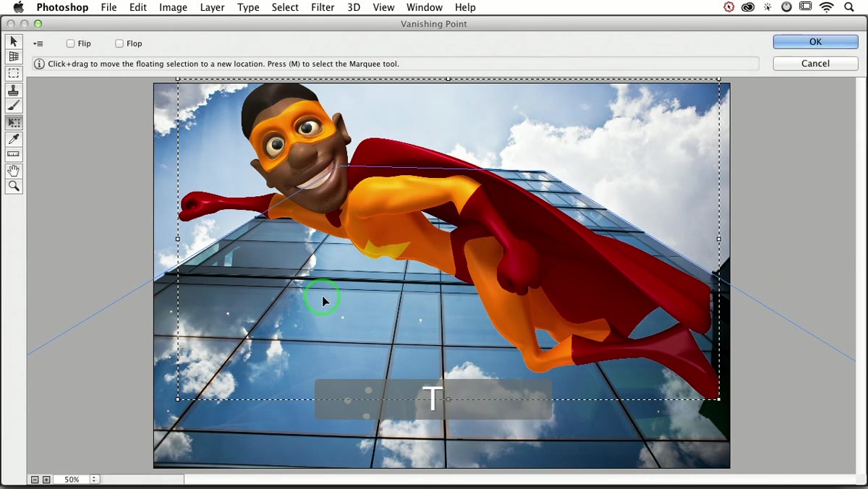This screenshot has height=489, width=868.
Task: Click the gear-shaped menu bar status icon
Action: 767,7
